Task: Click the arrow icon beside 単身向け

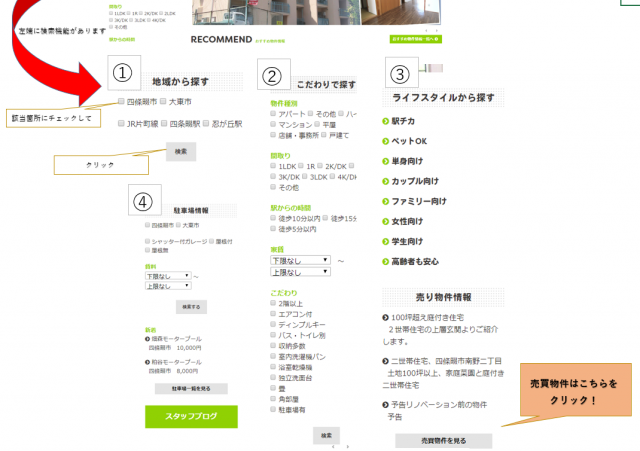Action: coord(386,162)
